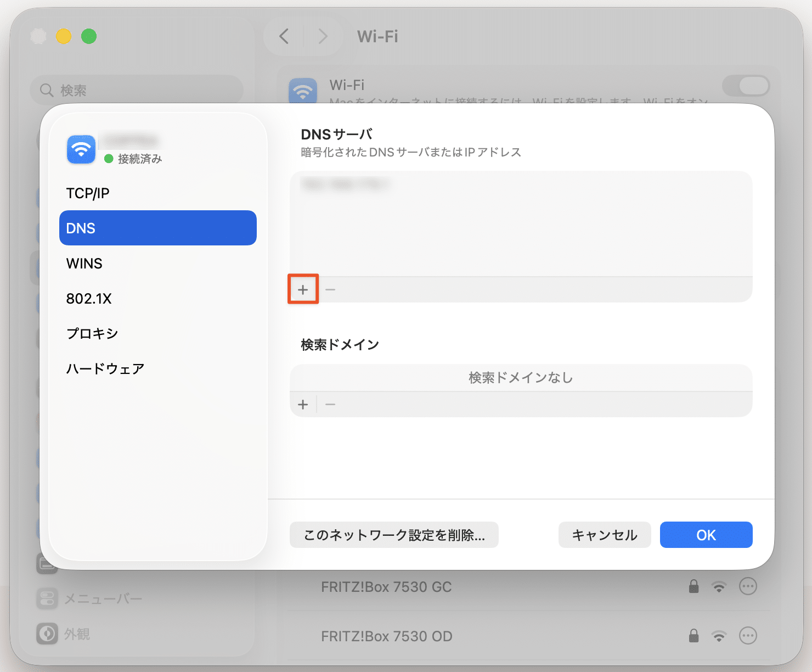Select the DNS tab
The height and width of the screenshot is (672, 812).
[x=158, y=228]
